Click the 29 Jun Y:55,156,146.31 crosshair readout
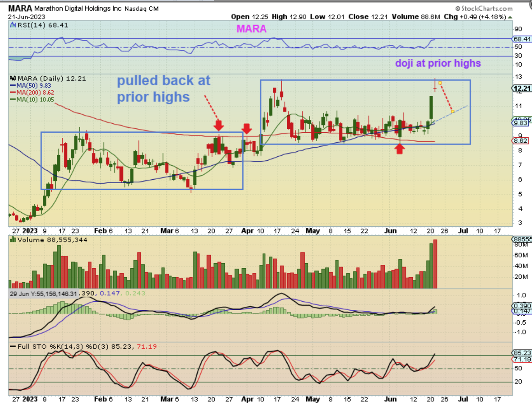The width and height of the screenshot is (532, 403). tap(43, 293)
